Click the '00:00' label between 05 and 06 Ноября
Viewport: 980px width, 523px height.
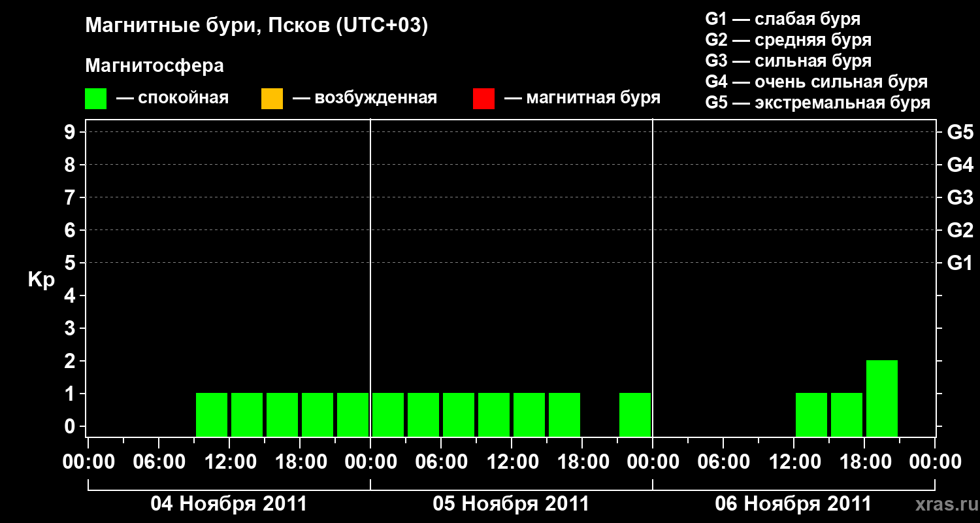[653, 462]
